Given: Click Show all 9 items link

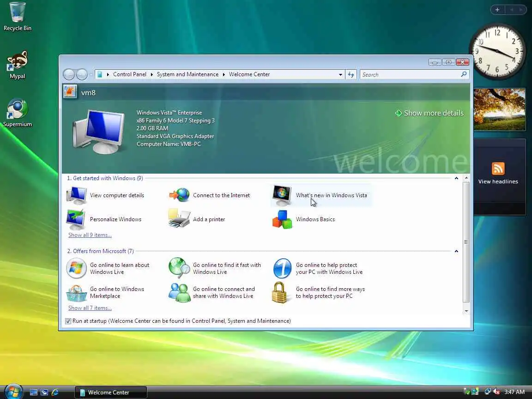Looking at the screenshot, I should coord(90,235).
